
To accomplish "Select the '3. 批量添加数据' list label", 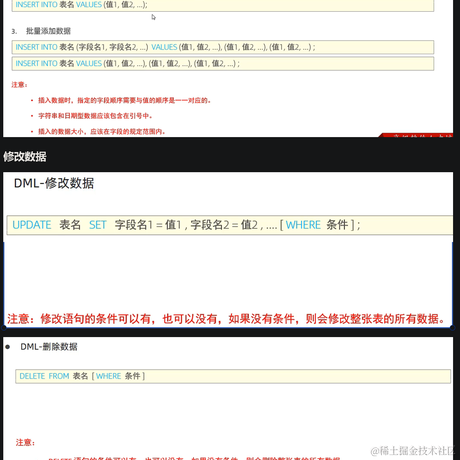I will 41,31.
